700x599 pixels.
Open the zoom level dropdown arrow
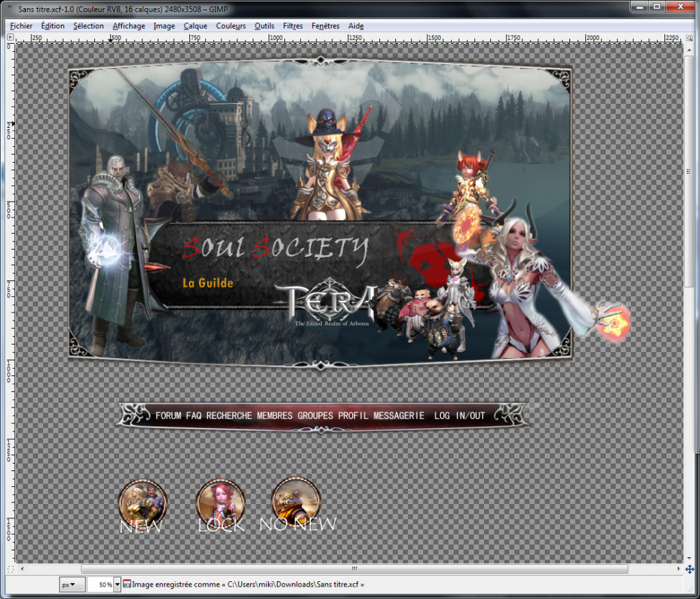click(x=117, y=584)
